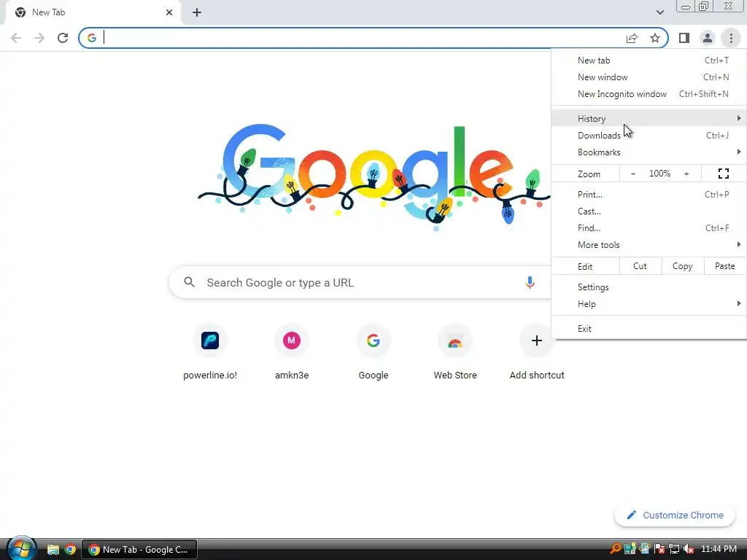
Task: Click the Paste button in Edit row
Action: click(x=724, y=266)
